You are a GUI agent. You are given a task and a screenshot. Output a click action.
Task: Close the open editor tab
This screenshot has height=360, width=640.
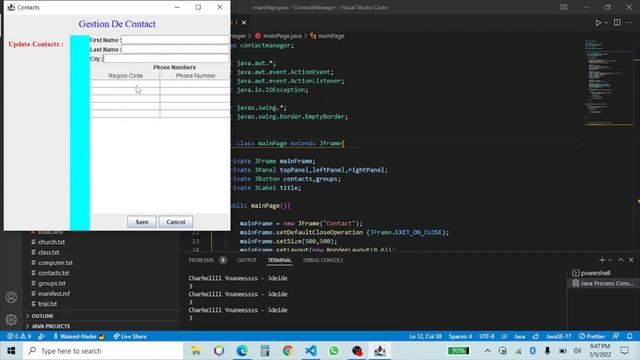pyautogui.click(x=244, y=22)
